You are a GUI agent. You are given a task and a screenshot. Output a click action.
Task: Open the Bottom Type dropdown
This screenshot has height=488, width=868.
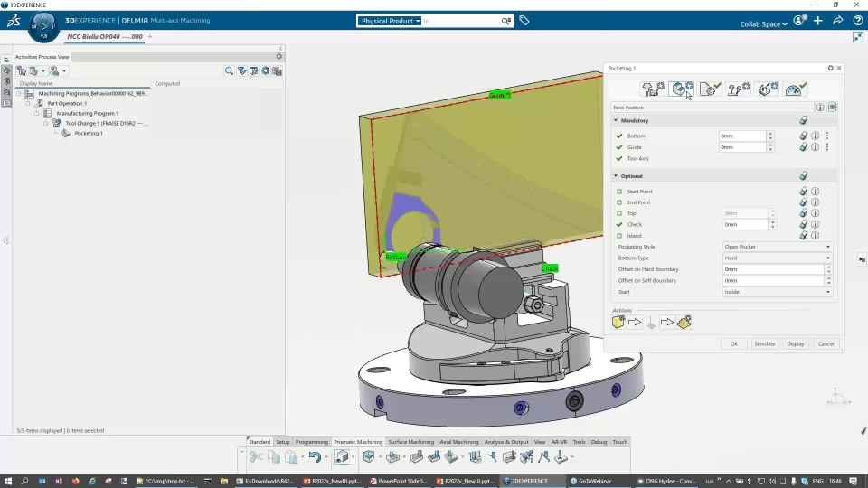pos(778,258)
